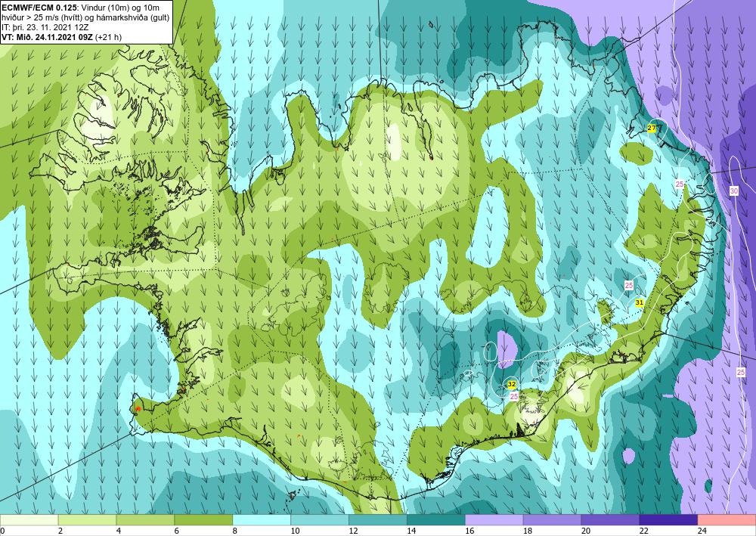Click the dark indigo 22–24 m/s legend swatch
This screenshot has width=756, height=536.
pos(669,519)
